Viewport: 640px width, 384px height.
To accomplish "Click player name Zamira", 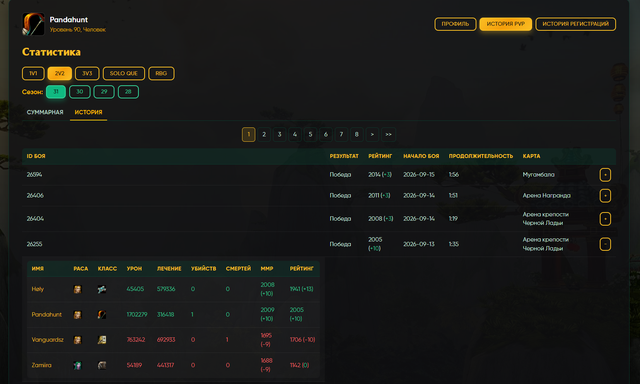I will point(42,365).
